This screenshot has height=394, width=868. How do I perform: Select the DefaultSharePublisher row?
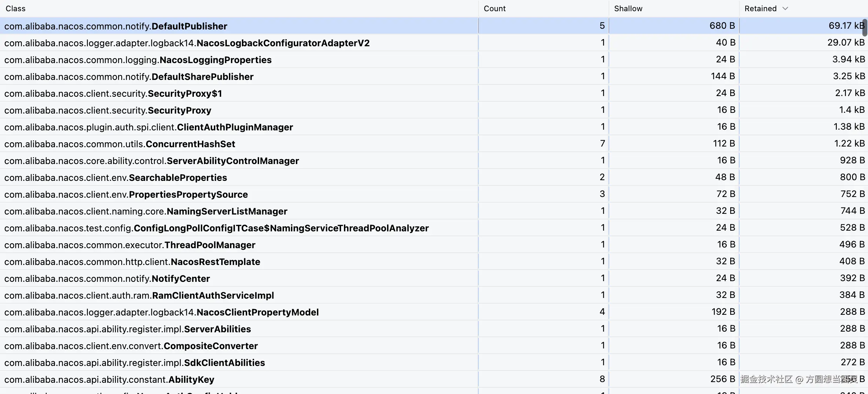point(434,76)
